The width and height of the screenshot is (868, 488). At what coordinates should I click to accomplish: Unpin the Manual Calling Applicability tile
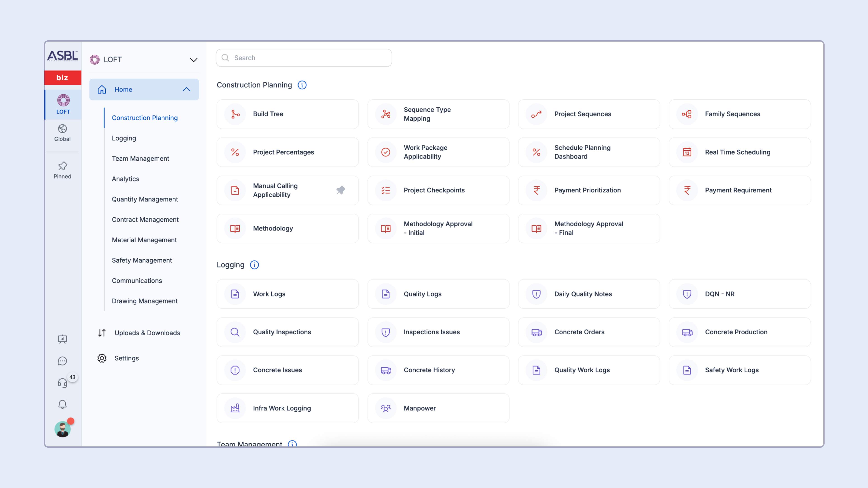[340, 190]
